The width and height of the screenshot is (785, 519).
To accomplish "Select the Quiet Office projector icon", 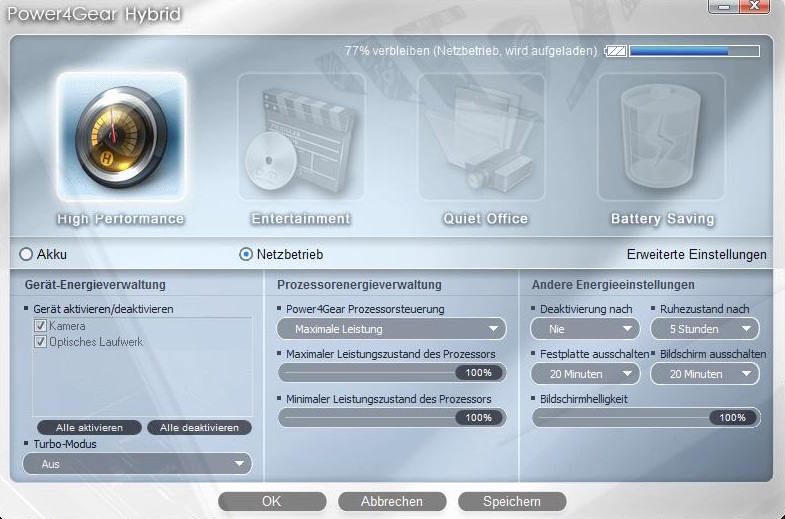I will [481, 137].
